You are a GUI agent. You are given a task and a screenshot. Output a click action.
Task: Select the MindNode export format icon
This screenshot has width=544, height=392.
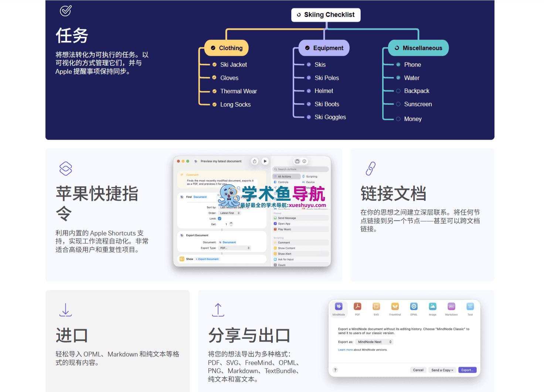tap(339, 306)
